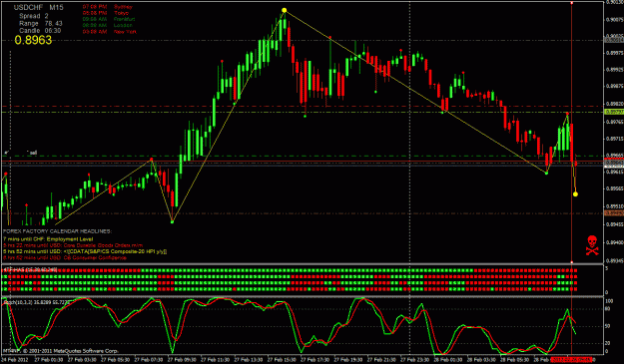Click the yellow dot at latest price low

click(x=575, y=194)
